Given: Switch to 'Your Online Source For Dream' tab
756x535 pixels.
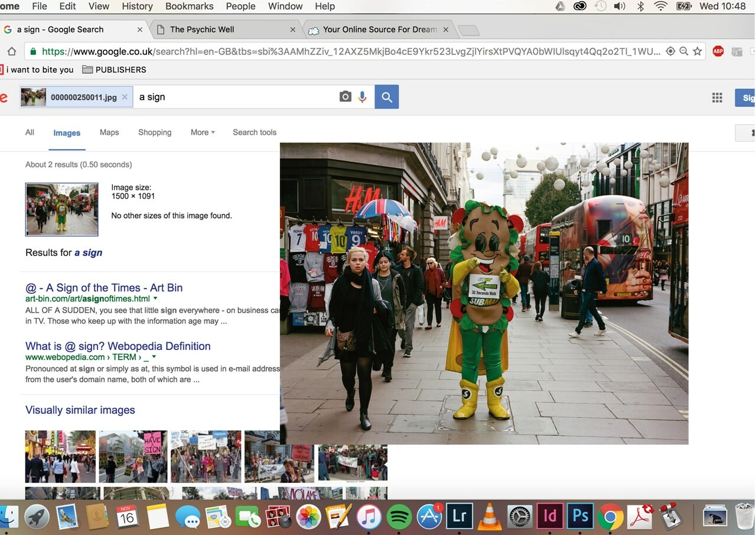Looking at the screenshot, I should click(x=380, y=30).
